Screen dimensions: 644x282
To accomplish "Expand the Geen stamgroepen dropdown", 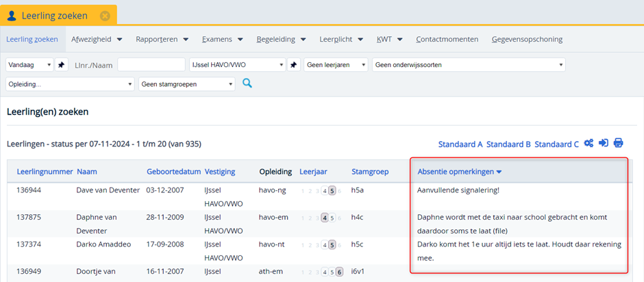I will point(187,84).
